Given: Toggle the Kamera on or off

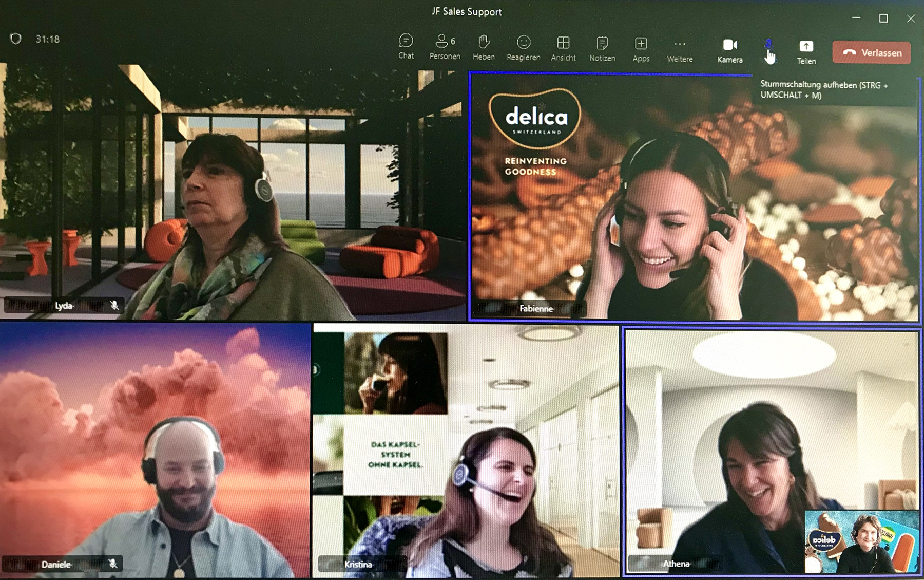Looking at the screenshot, I should [x=730, y=50].
